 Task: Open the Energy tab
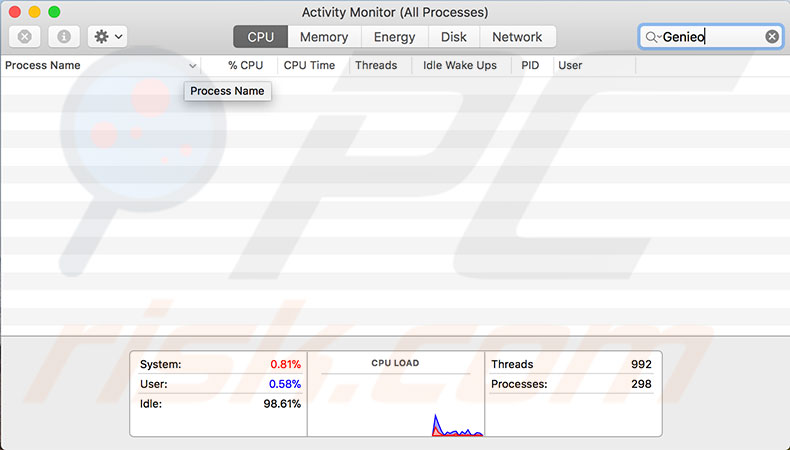(x=394, y=37)
